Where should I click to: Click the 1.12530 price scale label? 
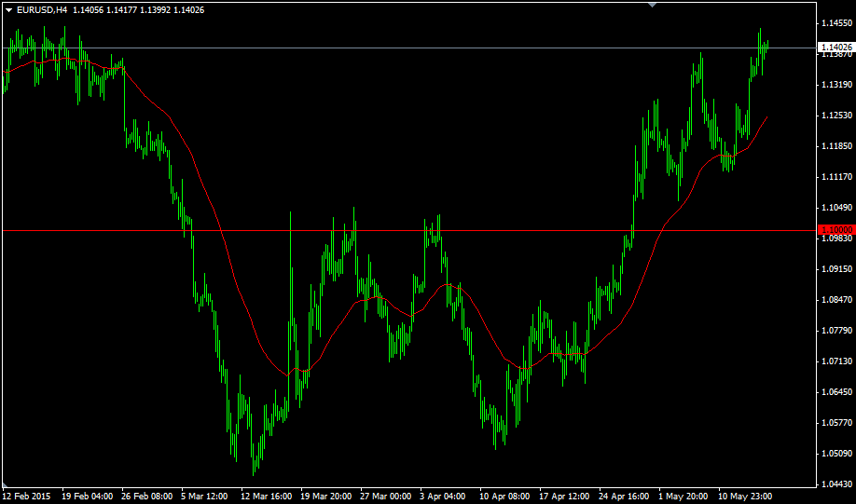(x=837, y=116)
